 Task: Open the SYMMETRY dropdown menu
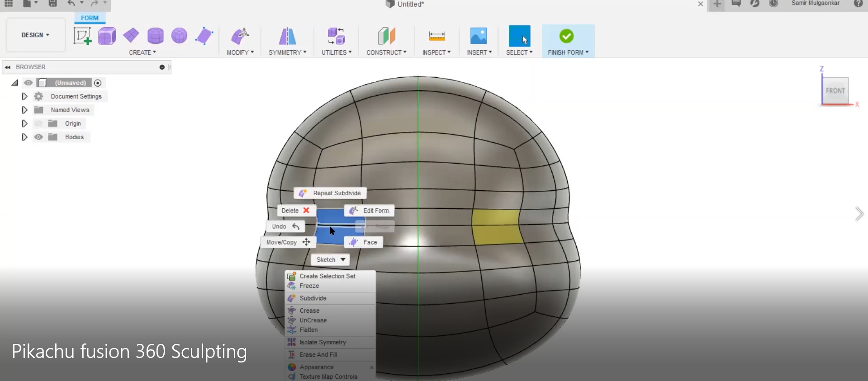[x=288, y=52]
